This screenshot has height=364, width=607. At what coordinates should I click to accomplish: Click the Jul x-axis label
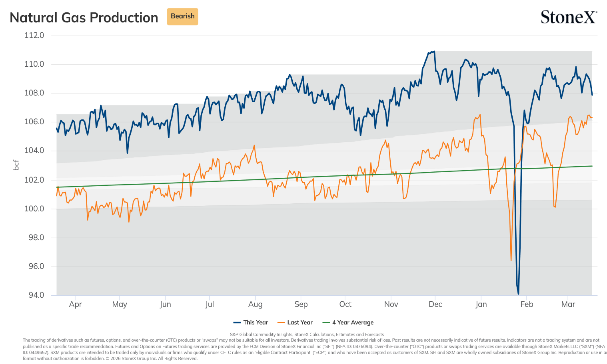[210, 304]
